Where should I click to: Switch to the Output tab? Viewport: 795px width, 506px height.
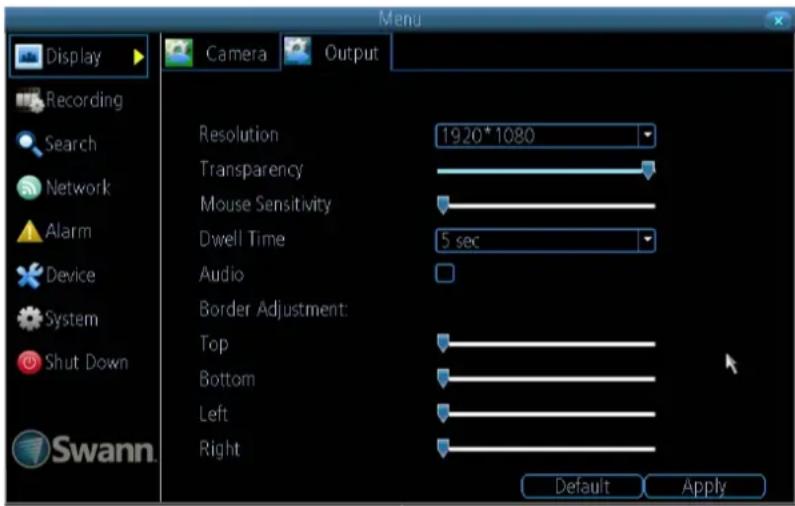336,52
